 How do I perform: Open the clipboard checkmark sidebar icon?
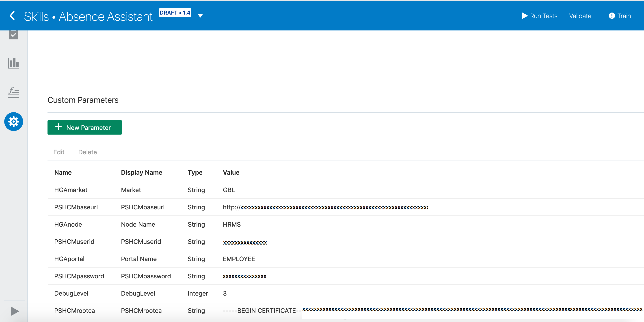(13, 35)
